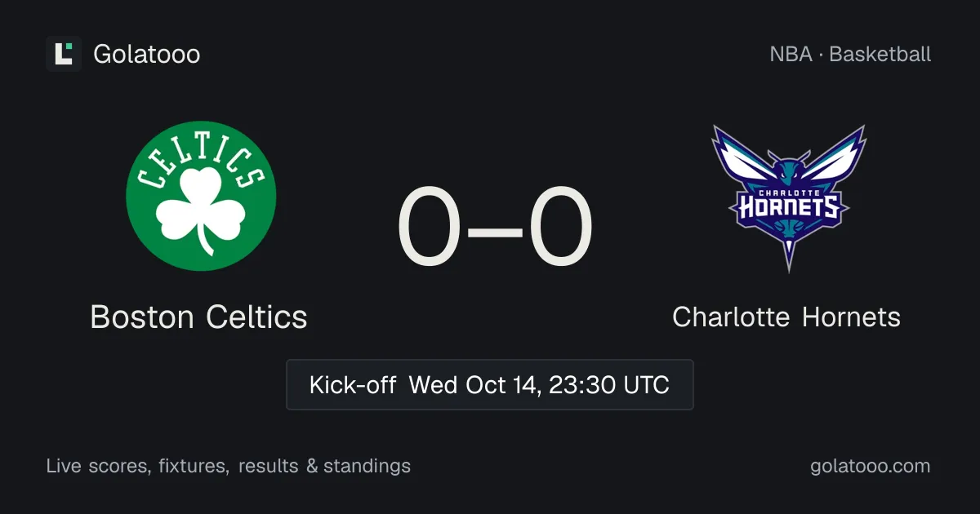Click the NBA text in header
This screenshot has width=980, height=514.
(791, 55)
